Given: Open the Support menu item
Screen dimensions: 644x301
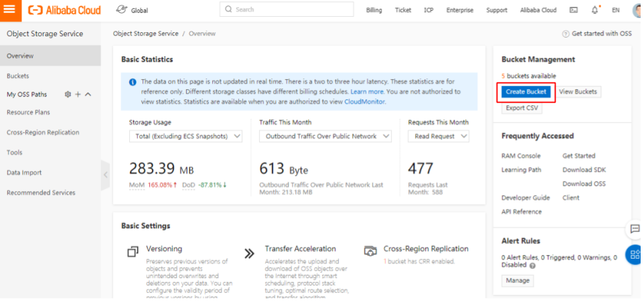Looking at the screenshot, I should tap(497, 10).
